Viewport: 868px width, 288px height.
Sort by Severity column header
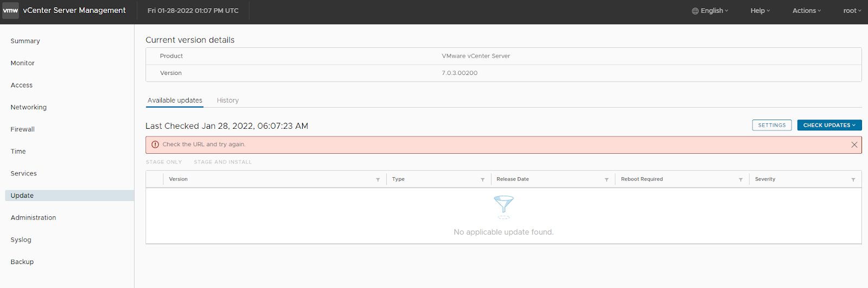pos(765,179)
